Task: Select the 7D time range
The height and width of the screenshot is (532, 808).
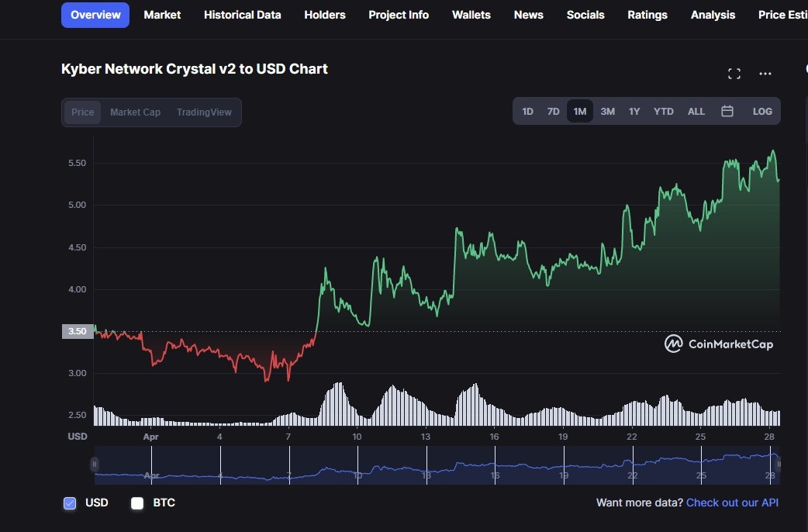Action: point(553,111)
